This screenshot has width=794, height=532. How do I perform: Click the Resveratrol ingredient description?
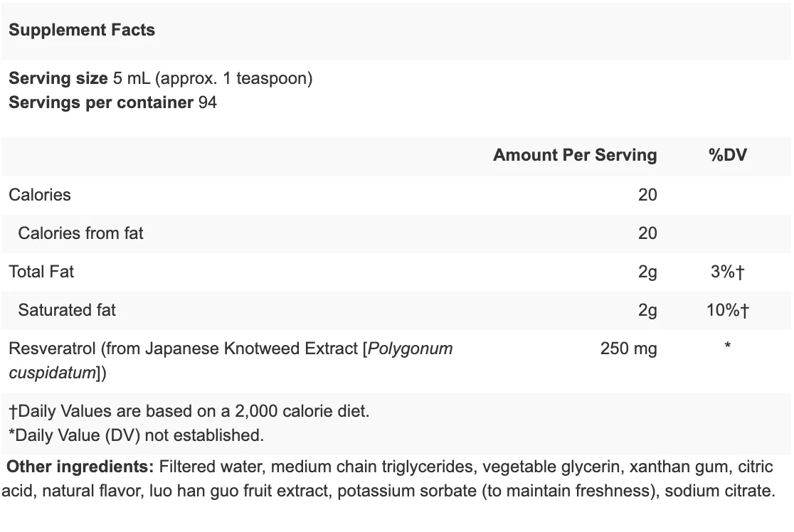tap(231, 361)
